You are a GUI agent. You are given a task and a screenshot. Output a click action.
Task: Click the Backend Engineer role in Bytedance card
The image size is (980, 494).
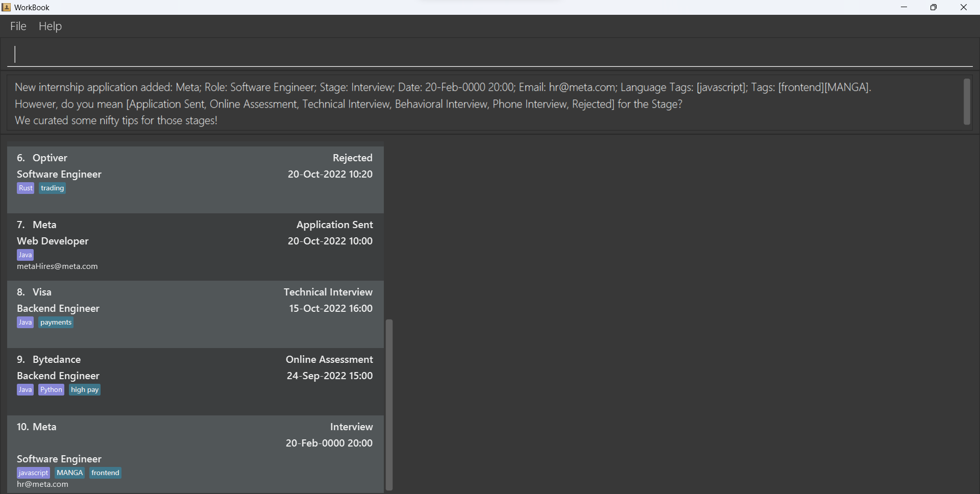[58, 376]
